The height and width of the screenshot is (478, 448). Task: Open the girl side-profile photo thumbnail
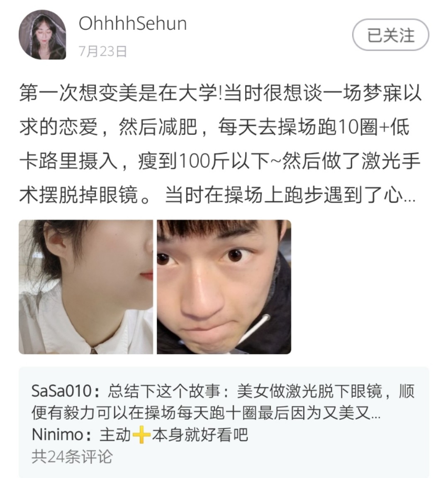click(x=85, y=287)
